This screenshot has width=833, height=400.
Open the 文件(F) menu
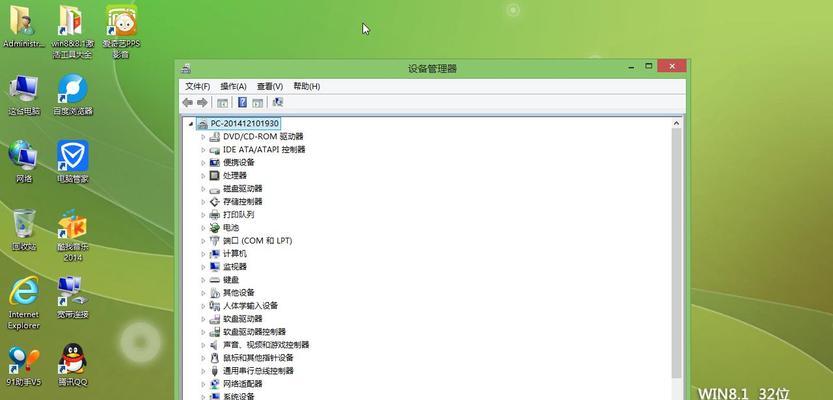(198, 86)
